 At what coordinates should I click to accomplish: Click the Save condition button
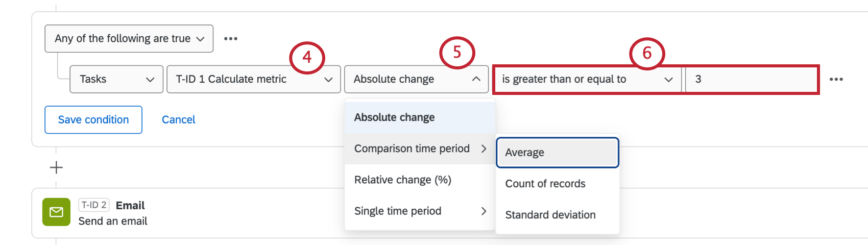(93, 120)
